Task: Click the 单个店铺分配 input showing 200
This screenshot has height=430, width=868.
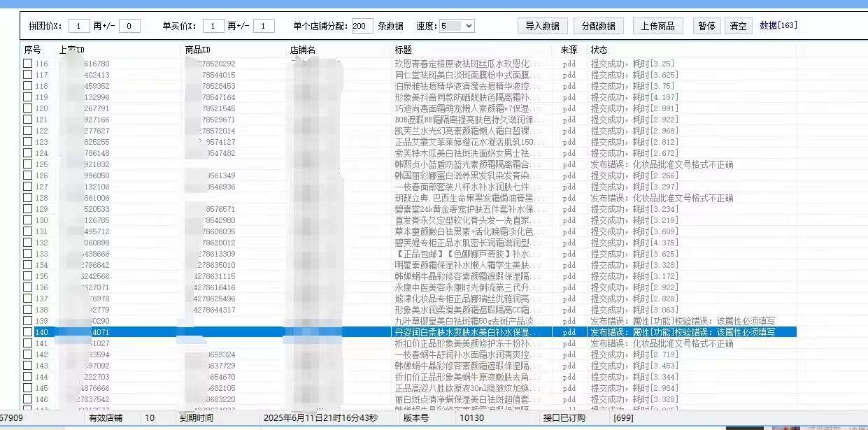Action: [x=362, y=26]
